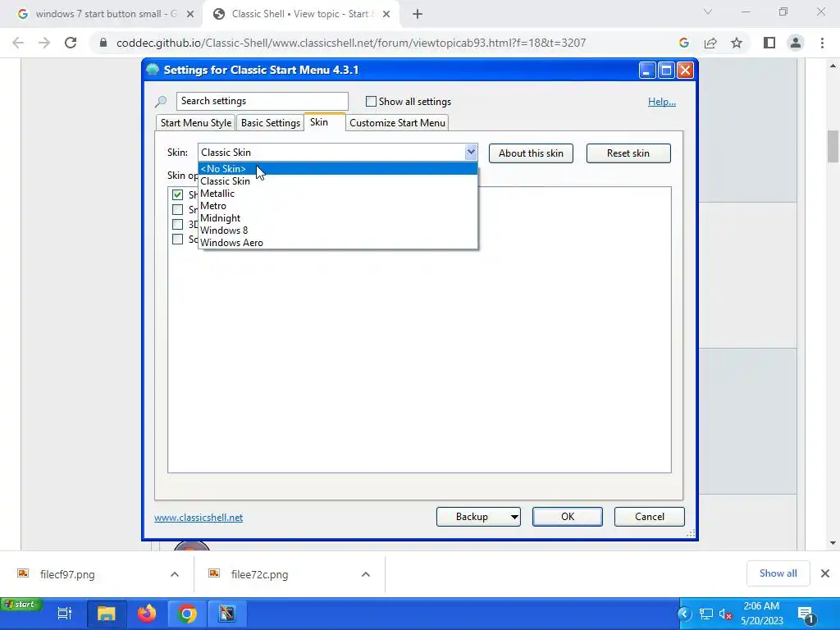Toggle the browser side panel icon
840x630 pixels.
click(x=769, y=43)
